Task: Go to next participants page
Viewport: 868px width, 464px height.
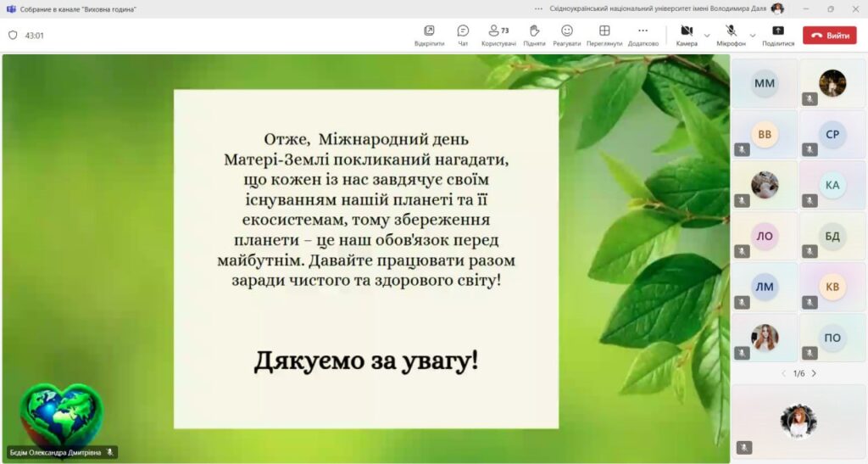Action: (x=814, y=373)
